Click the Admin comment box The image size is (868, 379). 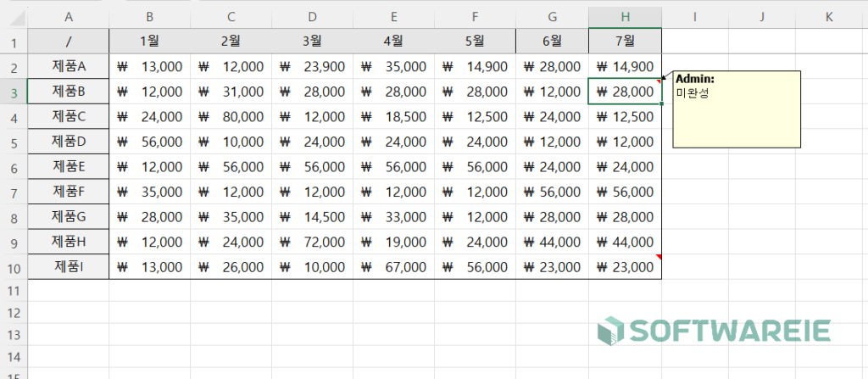pos(737,109)
